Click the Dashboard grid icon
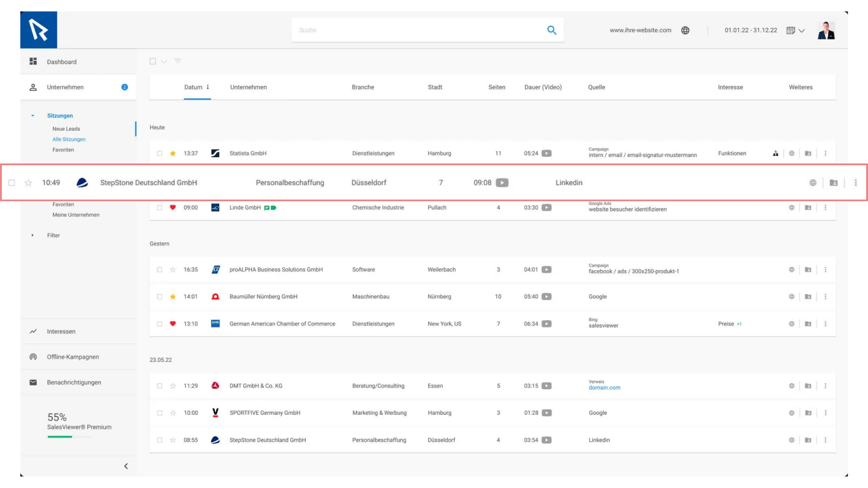The width and height of the screenshot is (868, 488). click(33, 62)
